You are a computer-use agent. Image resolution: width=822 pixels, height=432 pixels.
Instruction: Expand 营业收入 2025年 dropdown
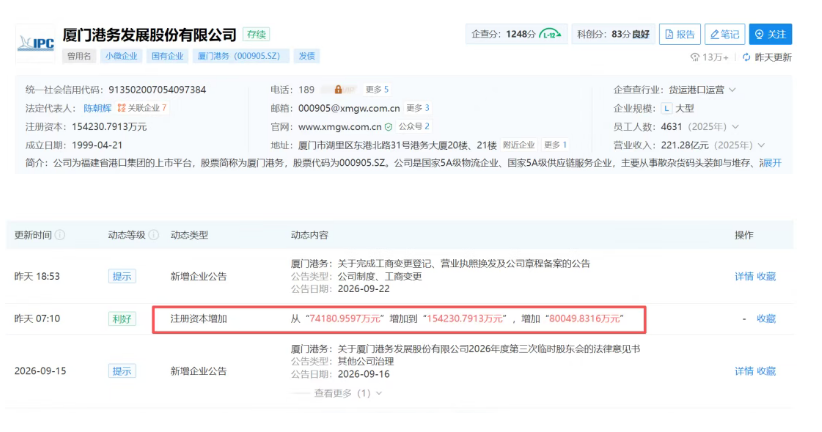point(761,145)
